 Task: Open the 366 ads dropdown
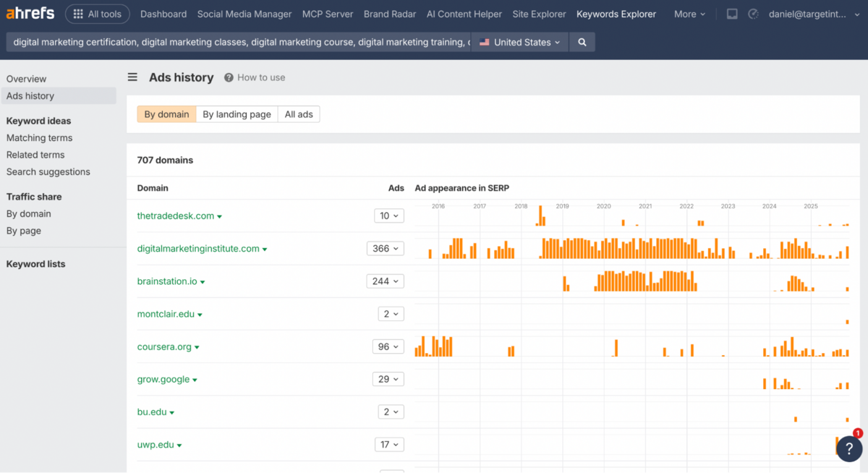[x=386, y=249]
